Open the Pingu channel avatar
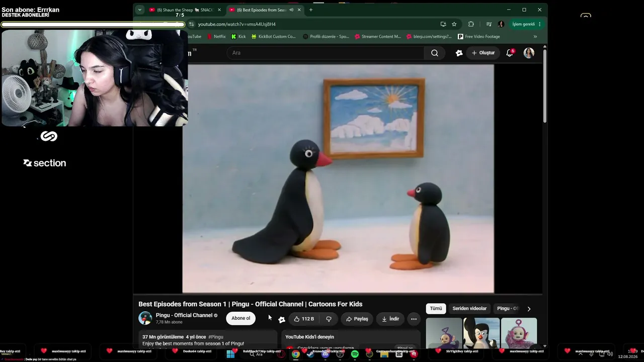The image size is (644, 362). tap(145, 318)
